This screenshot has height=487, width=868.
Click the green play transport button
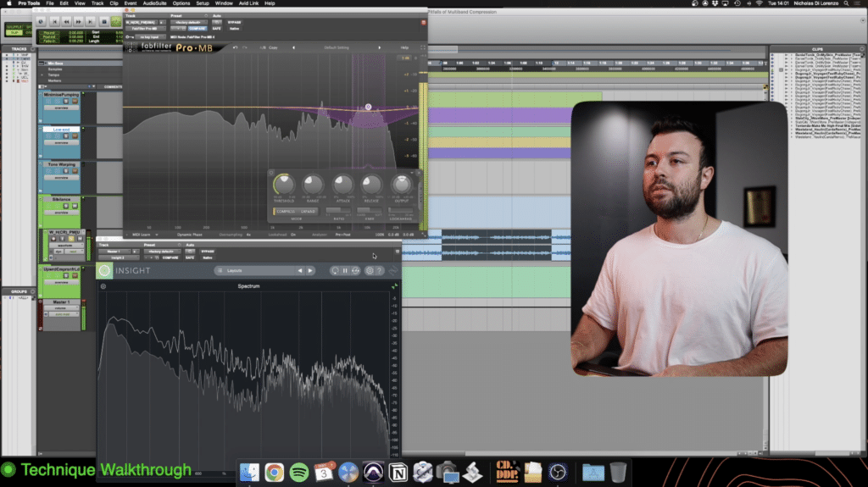click(x=115, y=21)
